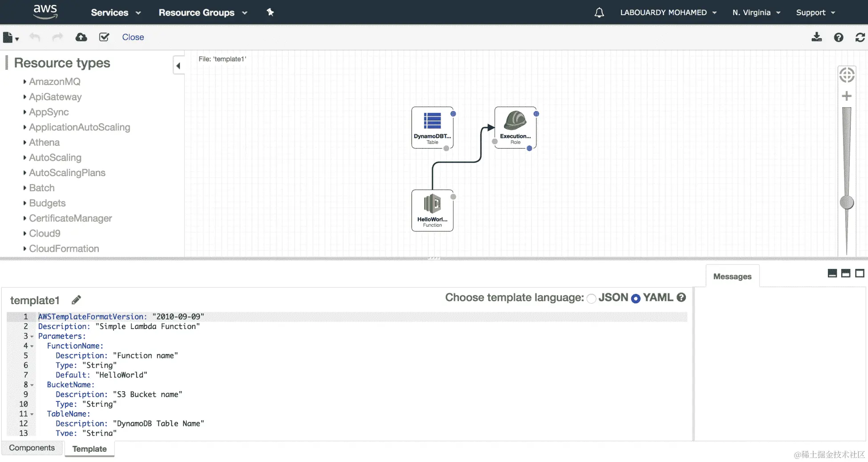Image resolution: width=868 pixels, height=462 pixels.
Task: Open the Designer help icon
Action: tap(839, 37)
